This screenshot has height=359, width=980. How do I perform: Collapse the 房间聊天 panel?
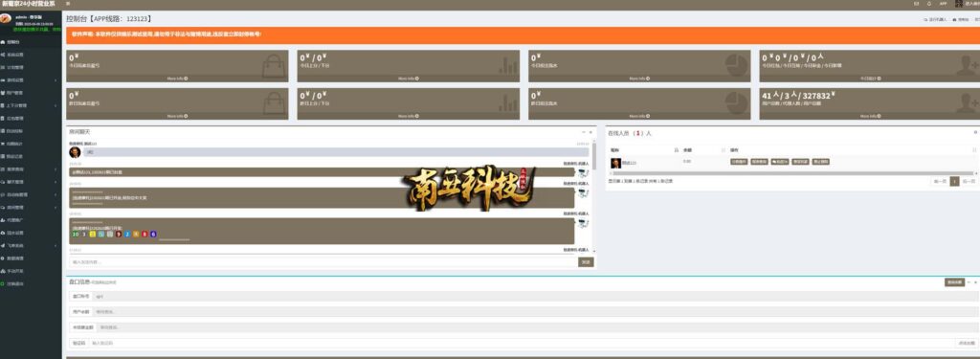[x=584, y=132]
